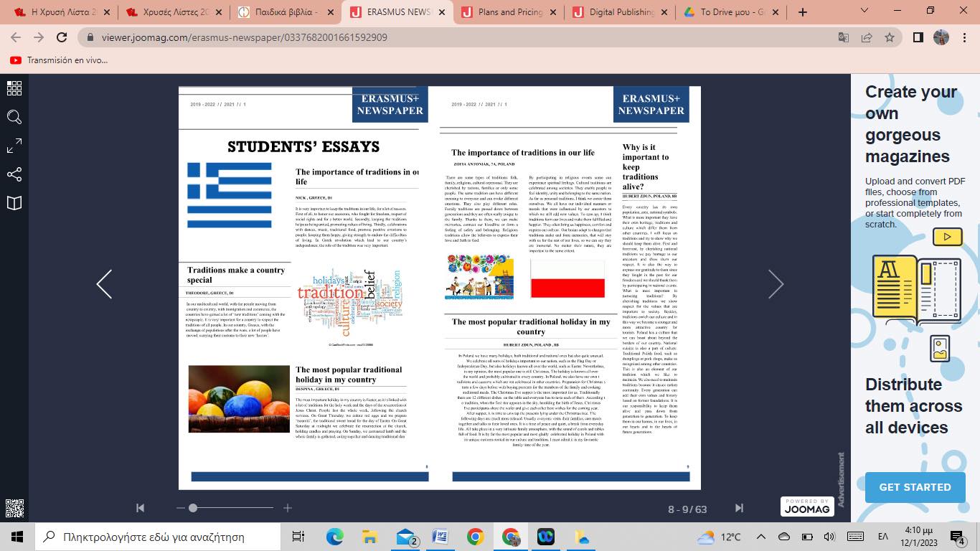Click the Polish flag image
Screen dimensions: 980x551
(x=567, y=278)
